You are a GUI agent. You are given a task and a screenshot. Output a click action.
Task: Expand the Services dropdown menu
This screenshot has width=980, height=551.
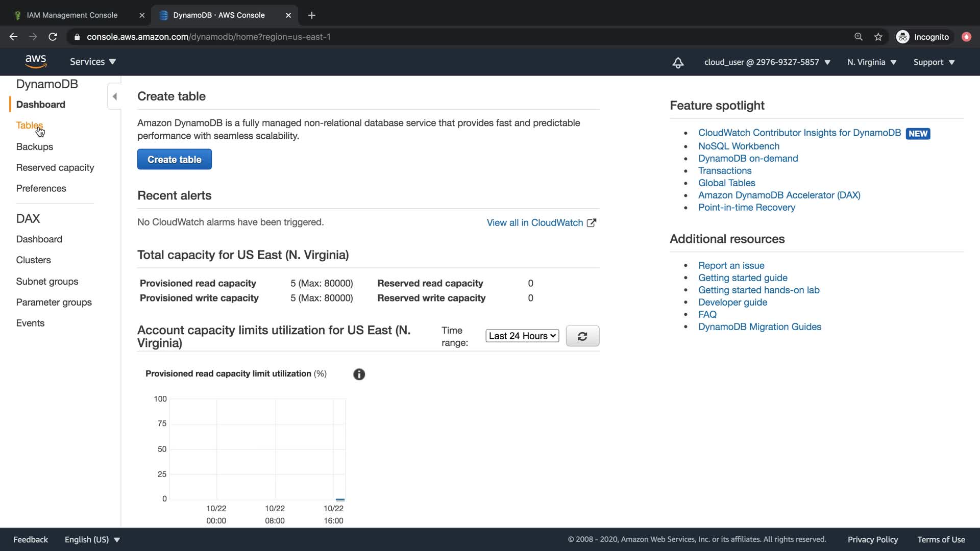coord(93,62)
